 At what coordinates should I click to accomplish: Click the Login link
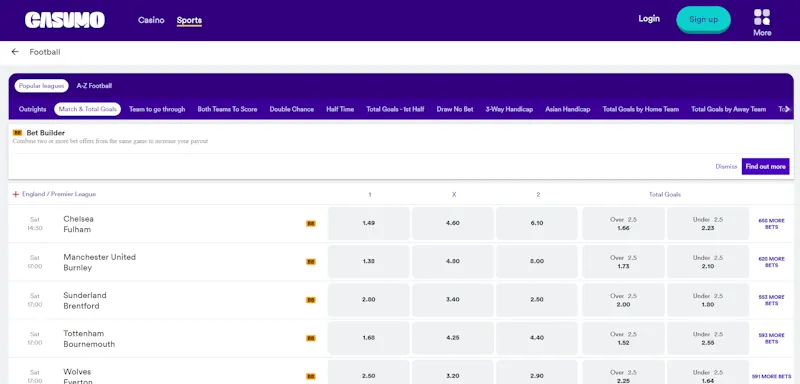tap(649, 18)
